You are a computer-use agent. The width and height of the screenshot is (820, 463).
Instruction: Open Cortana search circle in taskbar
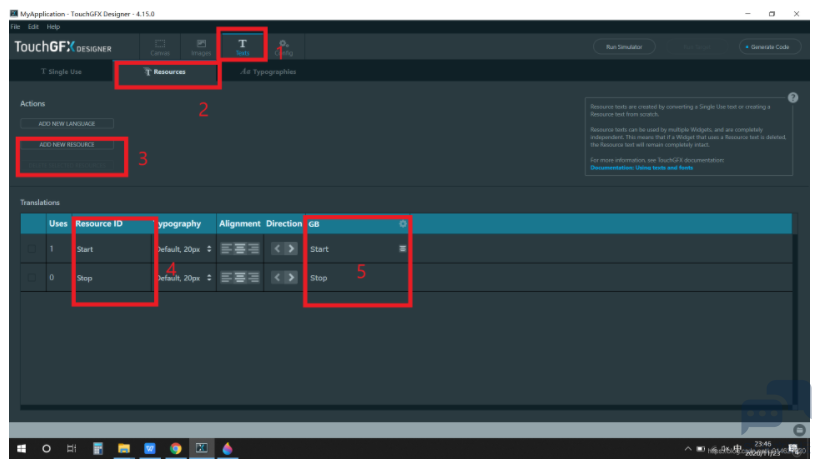47,448
